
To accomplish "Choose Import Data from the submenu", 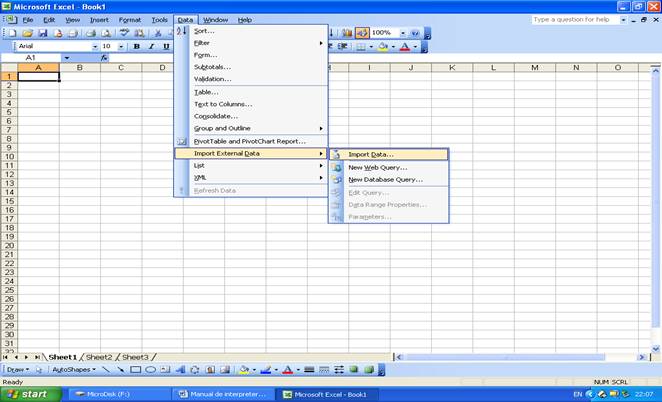I will pyautogui.click(x=371, y=154).
